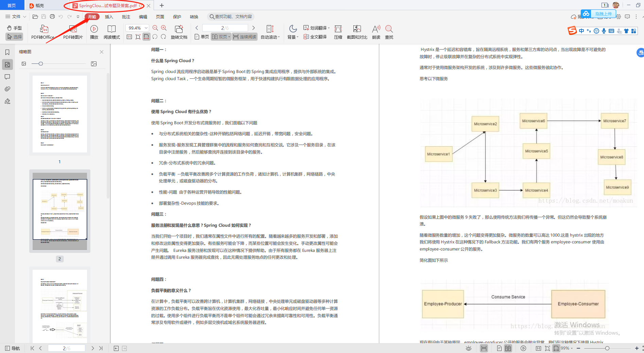Start 朗读 read aloud
The height and width of the screenshot is (353, 644).
[376, 32]
